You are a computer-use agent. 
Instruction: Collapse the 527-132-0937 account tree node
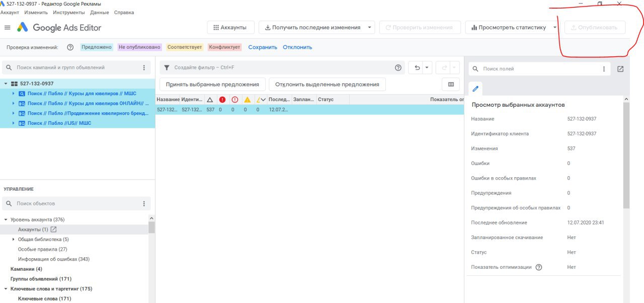tap(6, 84)
